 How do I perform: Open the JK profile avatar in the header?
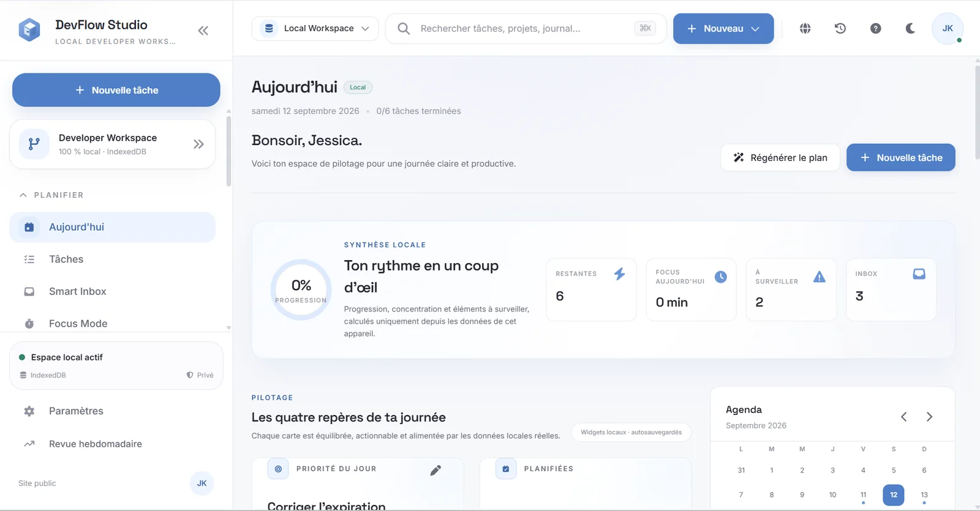point(948,28)
